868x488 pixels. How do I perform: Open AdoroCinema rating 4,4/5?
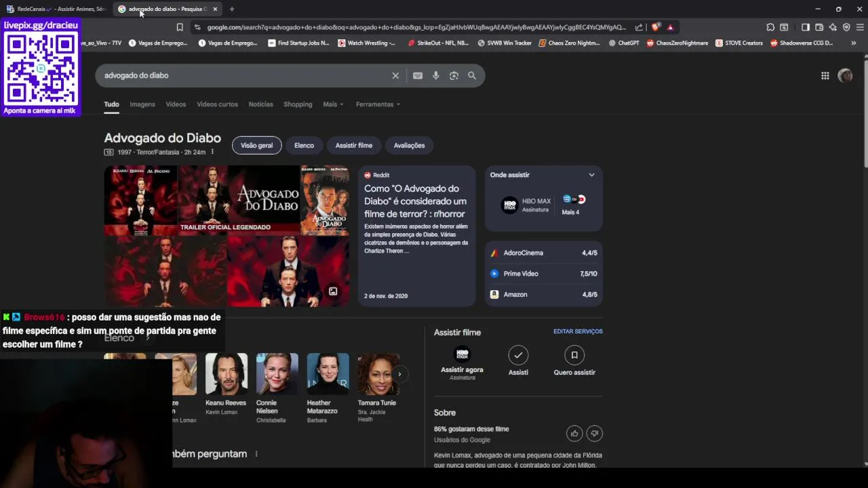(x=544, y=253)
